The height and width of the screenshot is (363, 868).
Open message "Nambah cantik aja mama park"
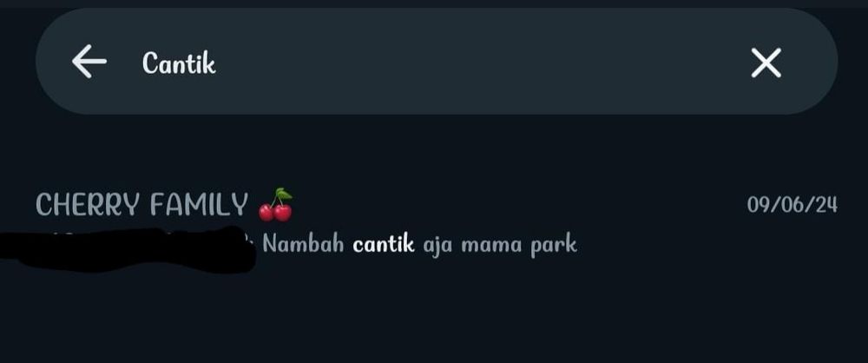pyautogui.click(x=419, y=244)
